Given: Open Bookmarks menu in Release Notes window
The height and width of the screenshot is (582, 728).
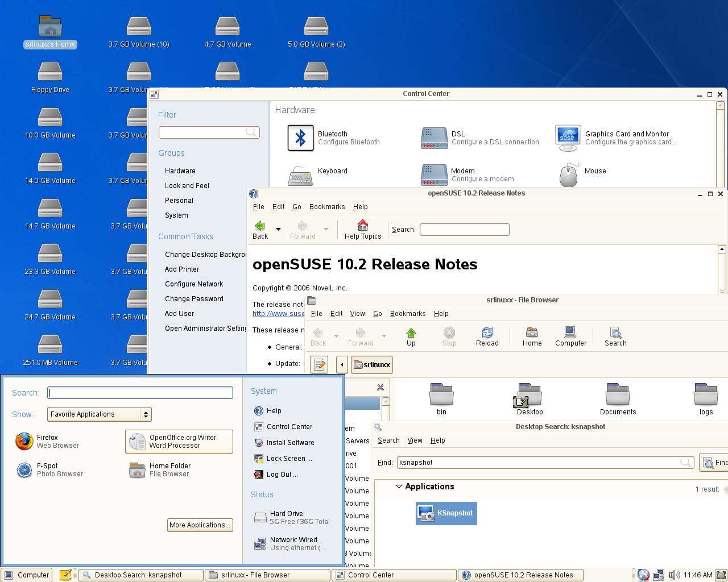Looking at the screenshot, I should click(x=327, y=207).
